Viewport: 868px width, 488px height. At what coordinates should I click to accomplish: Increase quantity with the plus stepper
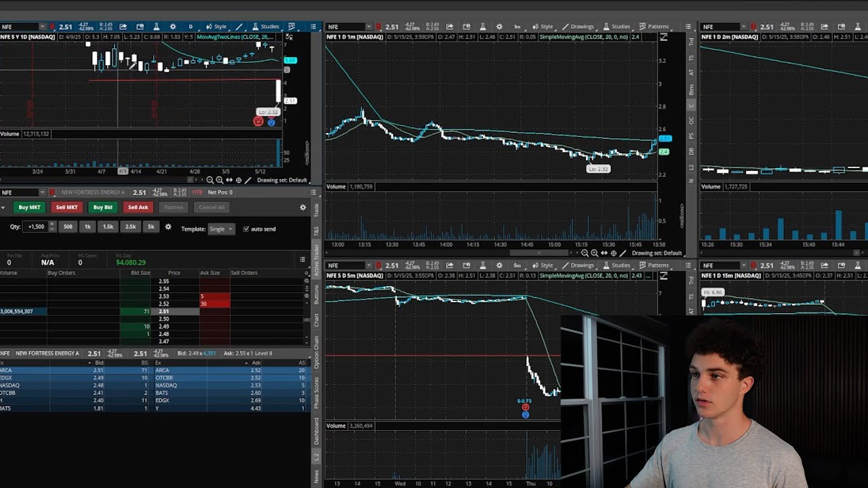tap(52, 224)
